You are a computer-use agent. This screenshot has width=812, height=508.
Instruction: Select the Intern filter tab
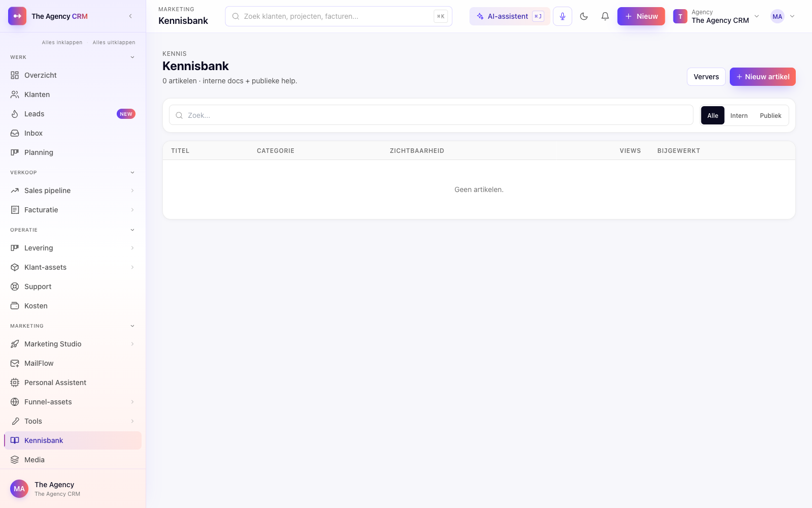(x=739, y=115)
